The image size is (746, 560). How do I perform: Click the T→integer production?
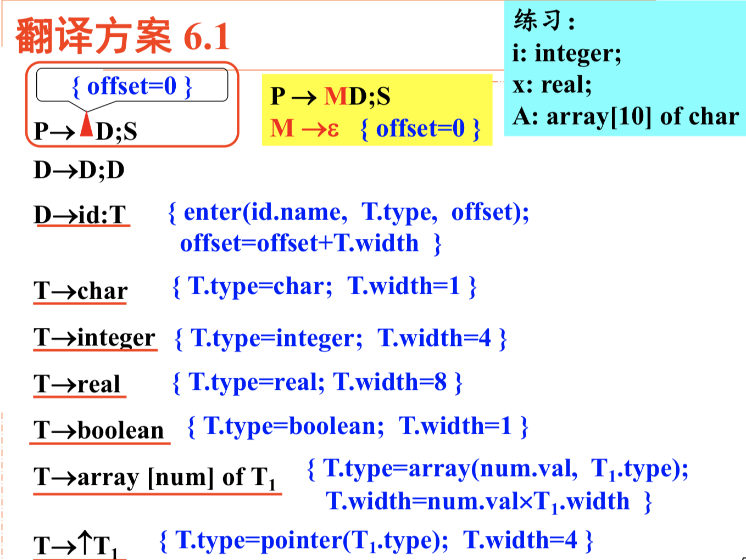(x=94, y=337)
